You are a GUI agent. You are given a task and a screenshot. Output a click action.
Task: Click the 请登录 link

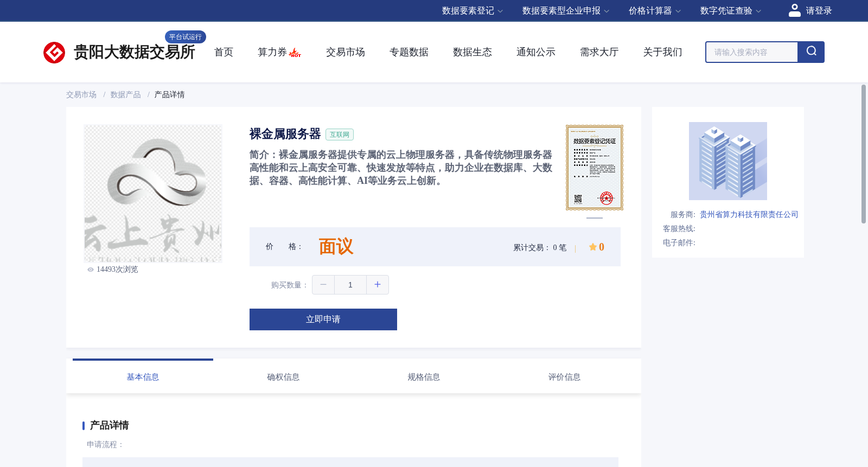point(819,11)
